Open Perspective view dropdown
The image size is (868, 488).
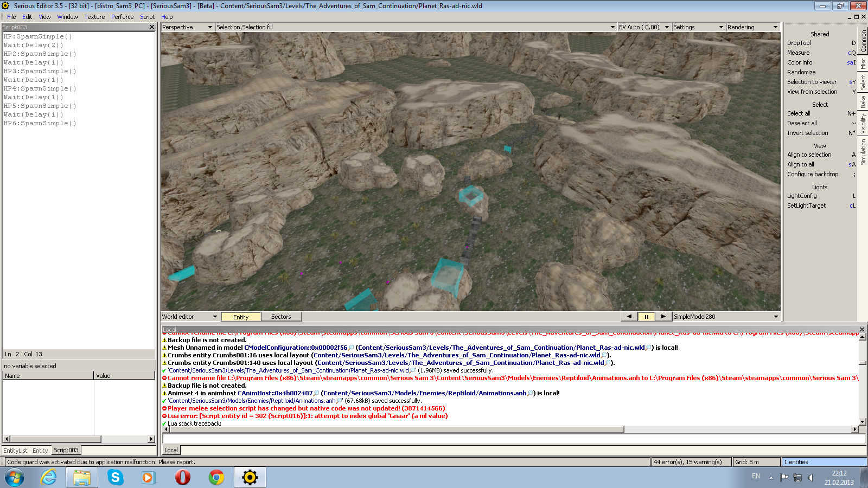pos(187,27)
